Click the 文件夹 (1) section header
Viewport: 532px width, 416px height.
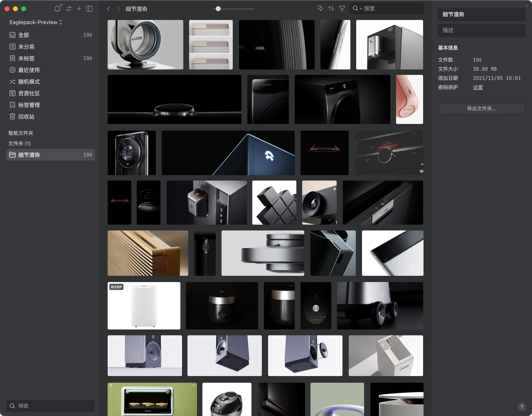pos(20,143)
